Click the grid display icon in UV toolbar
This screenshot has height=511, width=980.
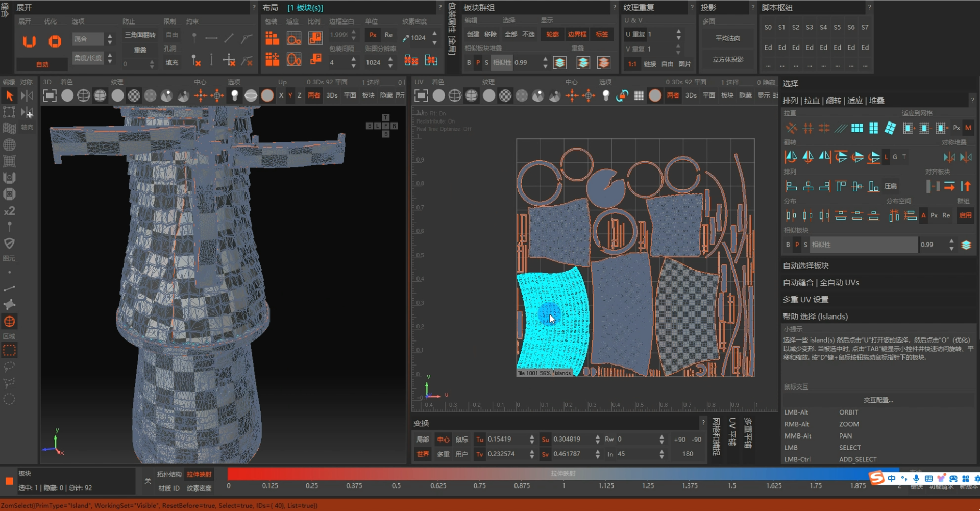click(639, 95)
